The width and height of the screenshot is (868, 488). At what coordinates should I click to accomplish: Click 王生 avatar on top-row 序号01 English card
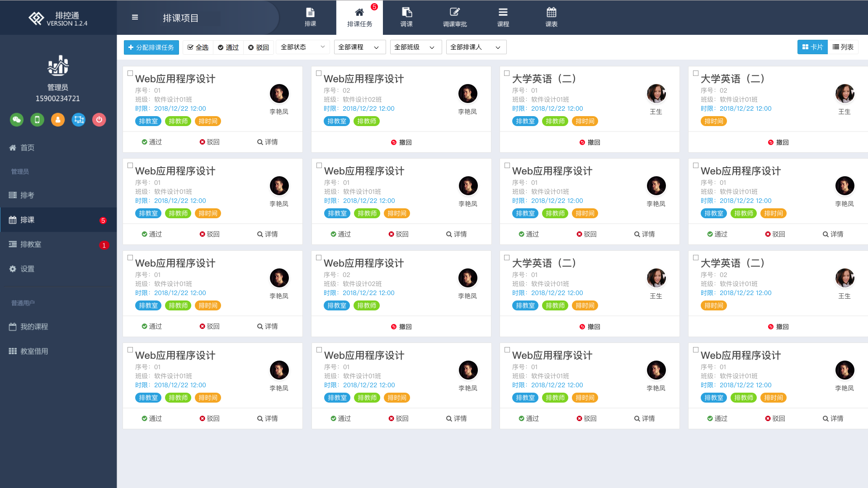[x=656, y=94]
